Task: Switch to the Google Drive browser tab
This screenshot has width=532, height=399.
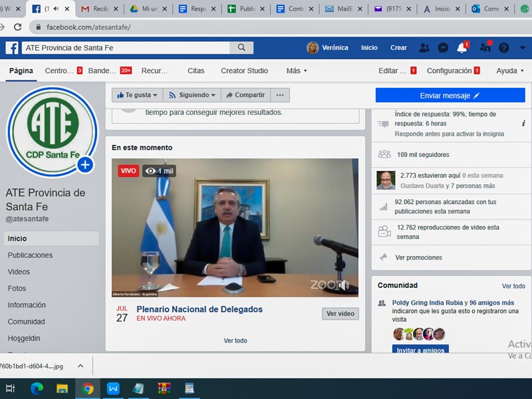Action: point(148,9)
